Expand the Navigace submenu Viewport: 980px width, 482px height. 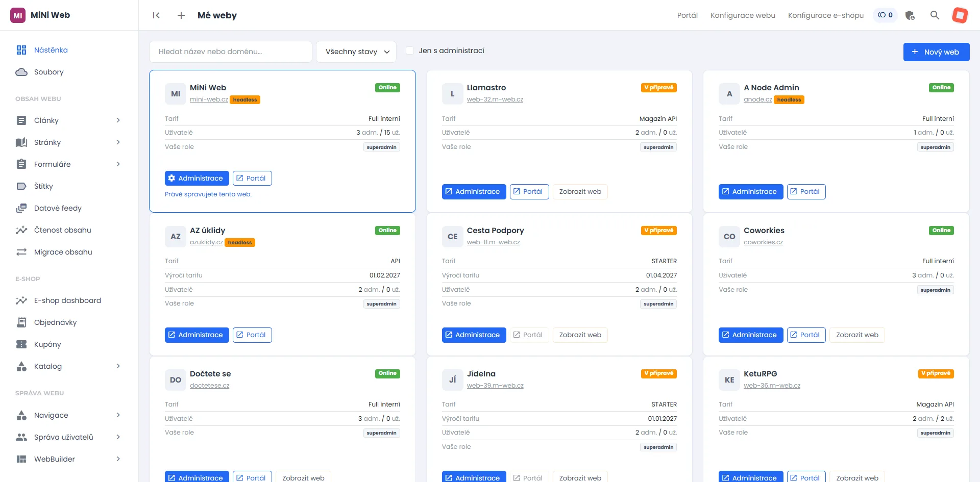pyautogui.click(x=118, y=415)
